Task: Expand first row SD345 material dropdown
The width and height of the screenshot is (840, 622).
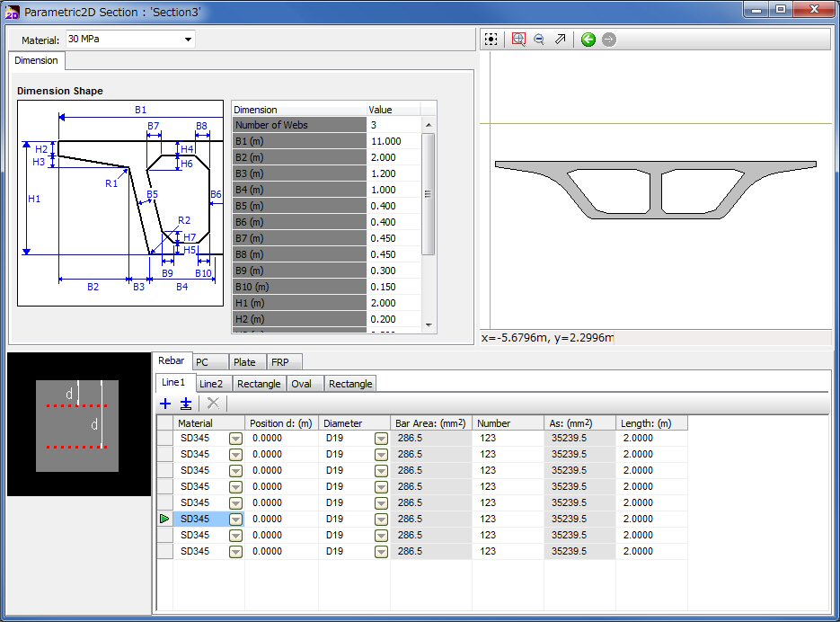Action: [x=235, y=439]
